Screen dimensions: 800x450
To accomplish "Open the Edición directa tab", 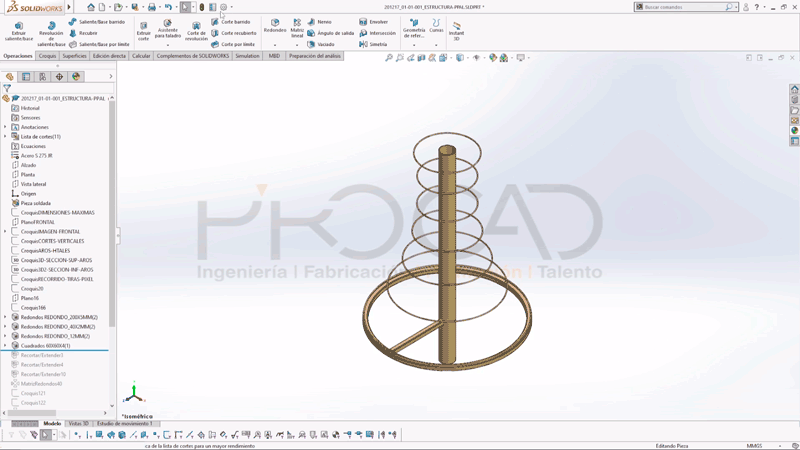I will (x=109, y=56).
